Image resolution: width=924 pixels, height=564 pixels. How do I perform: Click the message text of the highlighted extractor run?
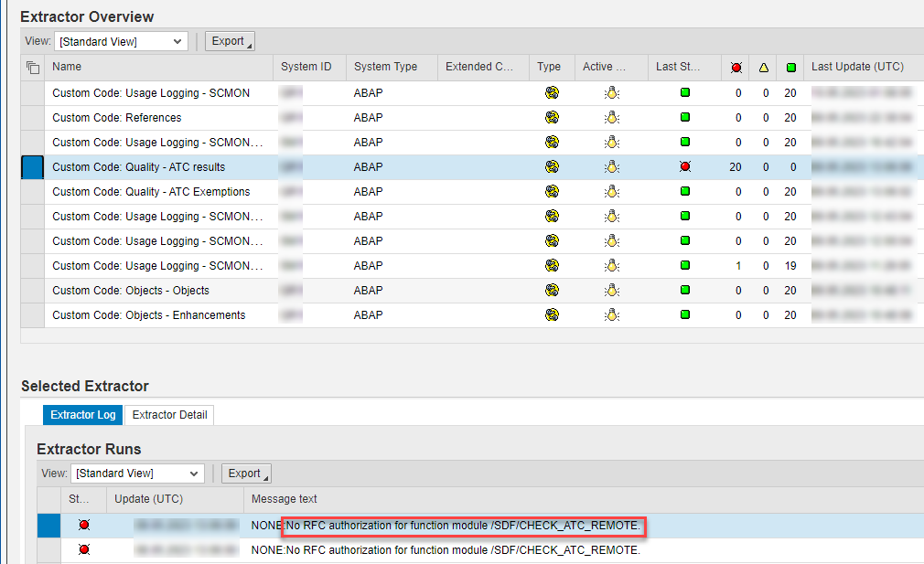coord(446,525)
